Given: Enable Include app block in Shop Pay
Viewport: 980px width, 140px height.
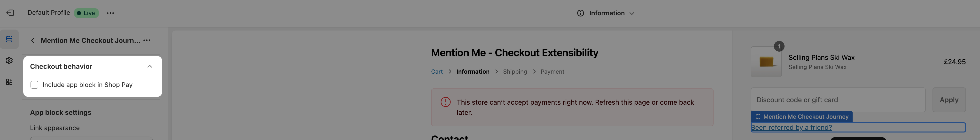Looking at the screenshot, I should (35, 85).
